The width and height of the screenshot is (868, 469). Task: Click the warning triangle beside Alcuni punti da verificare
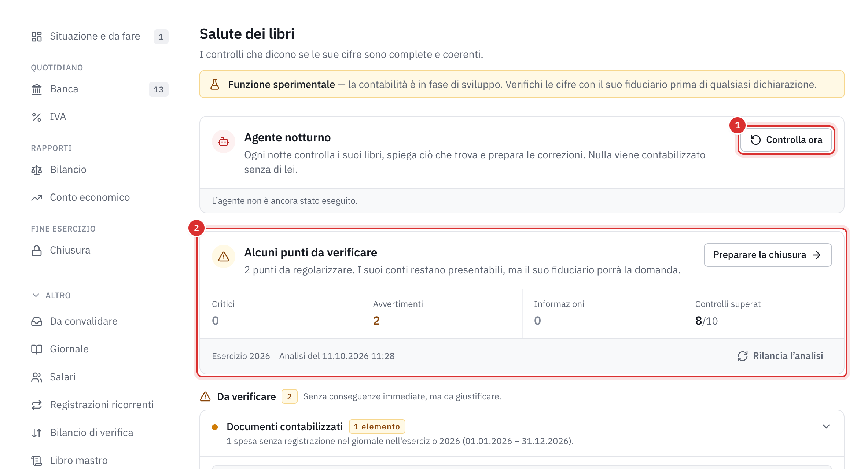224,256
